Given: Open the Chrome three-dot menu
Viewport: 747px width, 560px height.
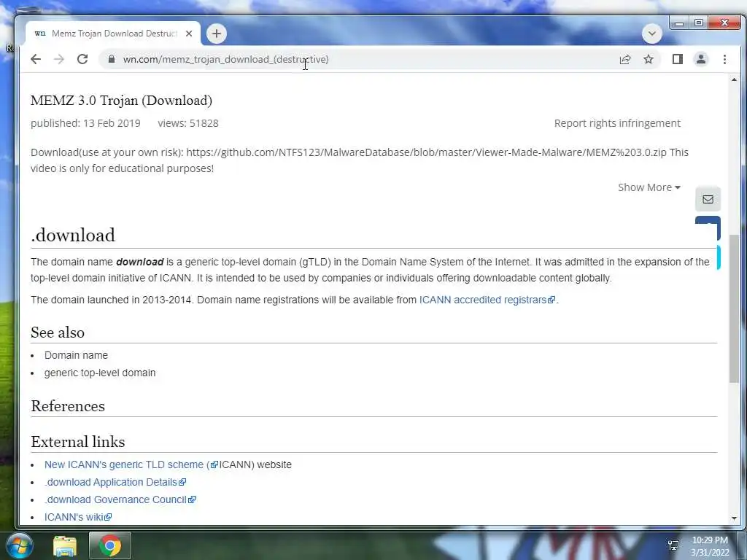Looking at the screenshot, I should point(724,59).
